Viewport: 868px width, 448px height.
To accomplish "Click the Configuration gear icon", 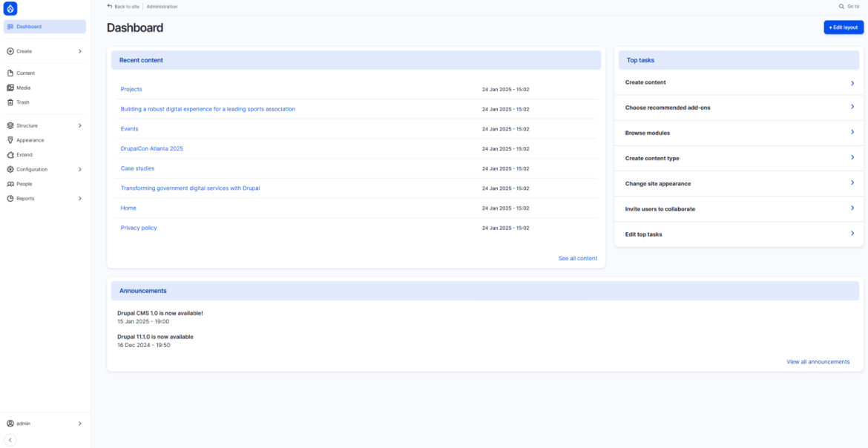I will 10,169.
